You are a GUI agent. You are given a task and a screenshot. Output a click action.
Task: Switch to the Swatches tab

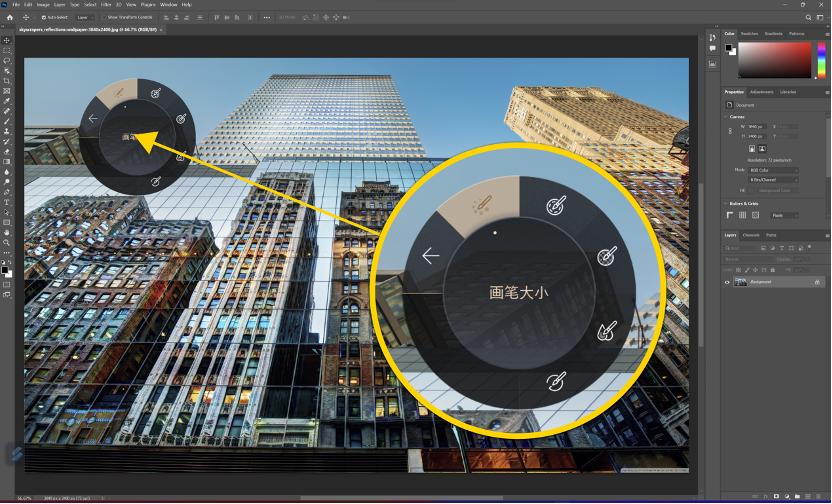pos(749,34)
